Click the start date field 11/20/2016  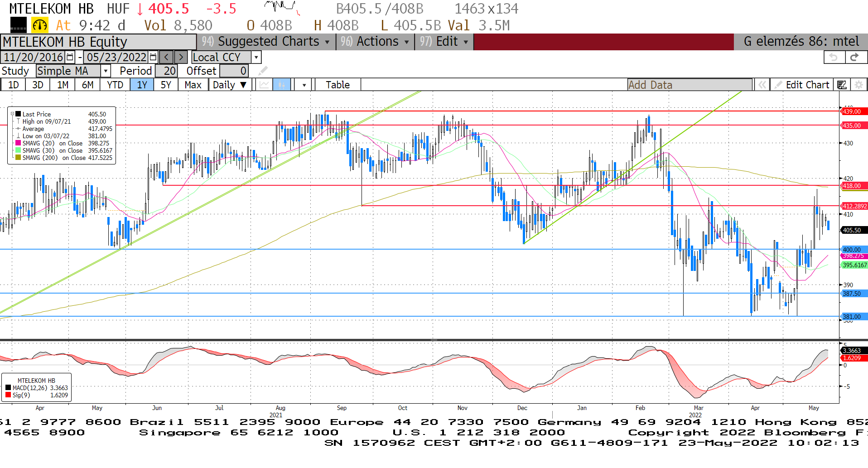(33, 57)
